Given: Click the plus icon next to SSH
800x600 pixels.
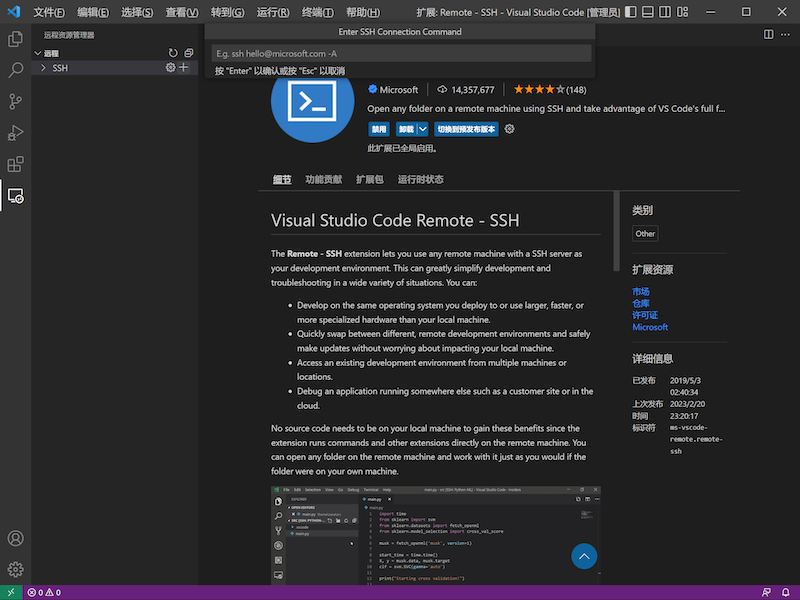Looking at the screenshot, I should (x=183, y=68).
